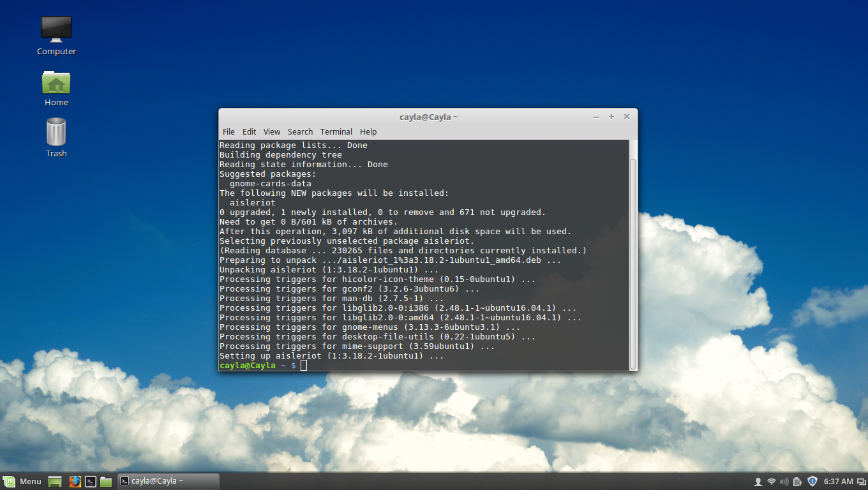Open the Update Manager shield in the tray
The height and width of the screenshot is (490, 868).
point(812,481)
